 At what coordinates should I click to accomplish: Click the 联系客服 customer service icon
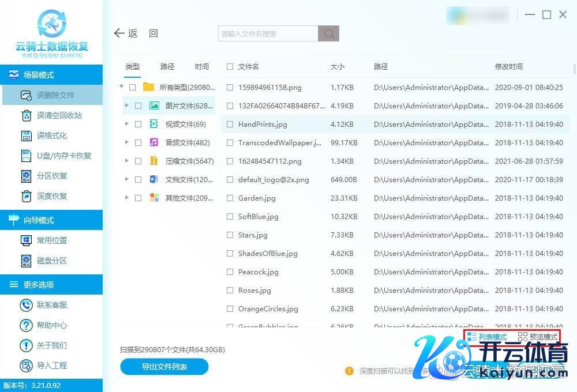pos(26,305)
